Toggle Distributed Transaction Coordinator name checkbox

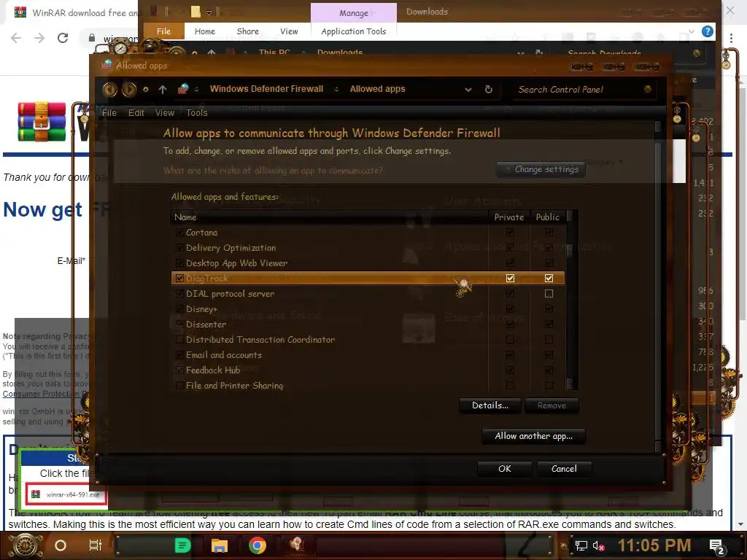179,340
